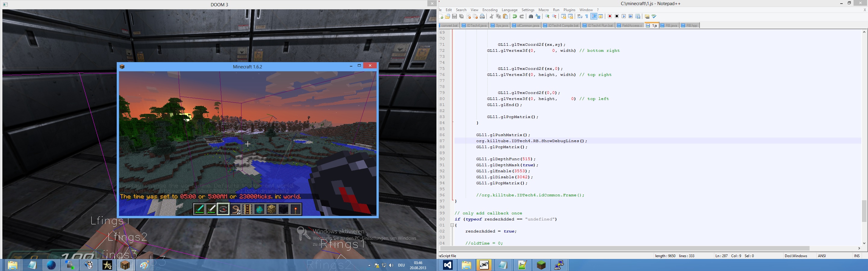Open Replace dialog via toolbar icon
Screen dimensions: 868x271
pos(538,16)
